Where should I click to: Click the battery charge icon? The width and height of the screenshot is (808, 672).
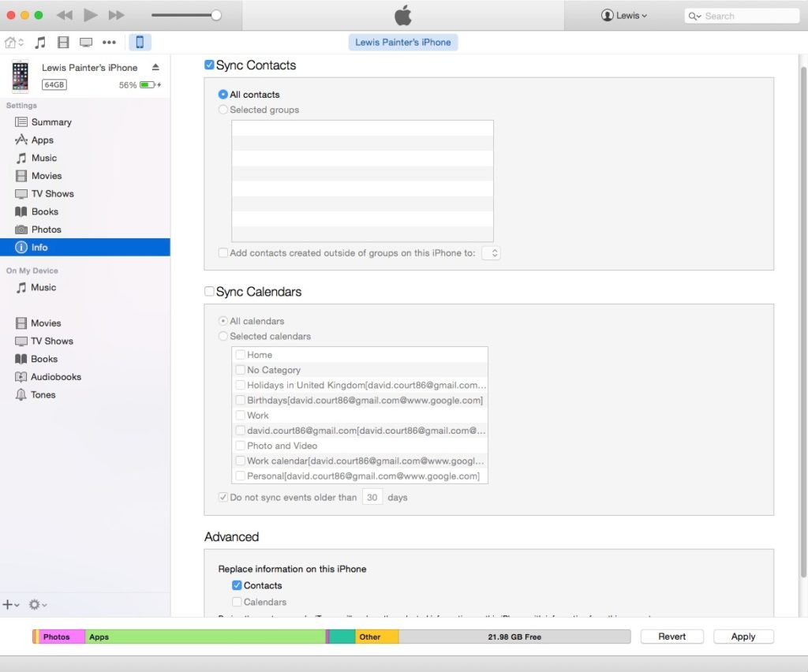(x=150, y=84)
